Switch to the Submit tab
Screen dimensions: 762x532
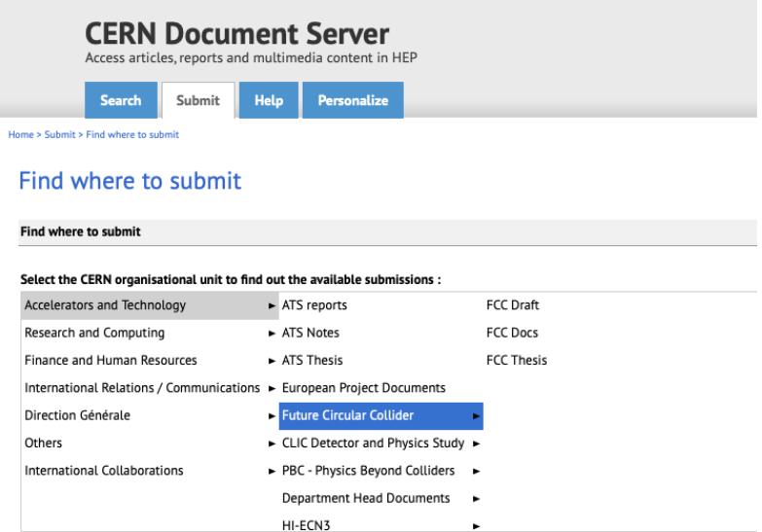[198, 100]
